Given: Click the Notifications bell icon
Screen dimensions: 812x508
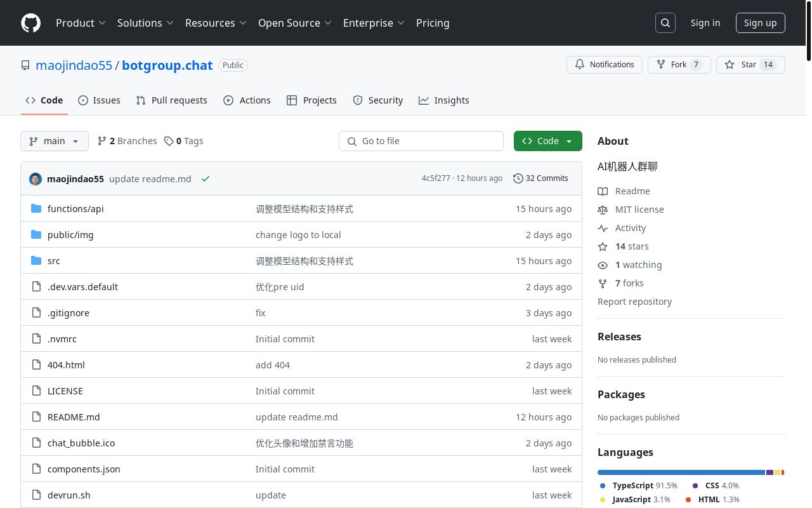Looking at the screenshot, I should 579,64.
